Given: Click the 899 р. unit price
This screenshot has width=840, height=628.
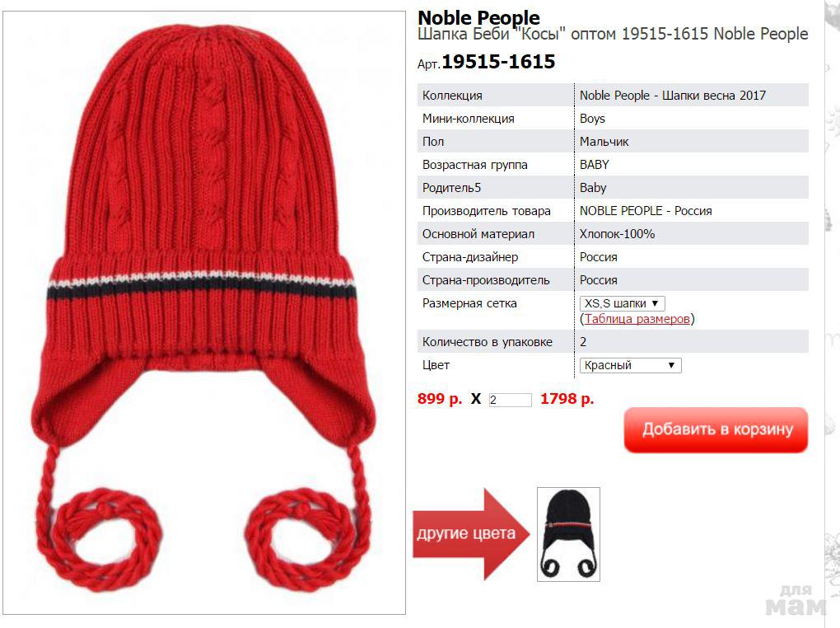Looking at the screenshot, I should pyautogui.click(x=439, y=399).
